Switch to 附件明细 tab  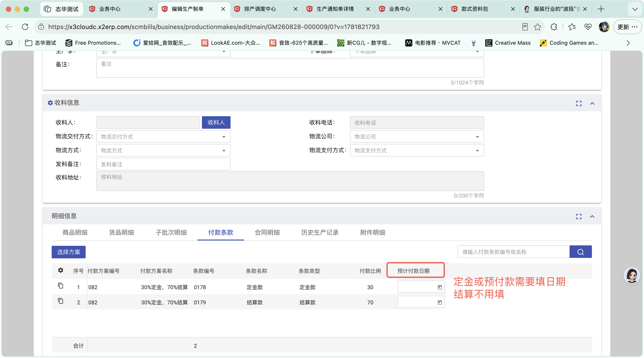tap(373, 233)
